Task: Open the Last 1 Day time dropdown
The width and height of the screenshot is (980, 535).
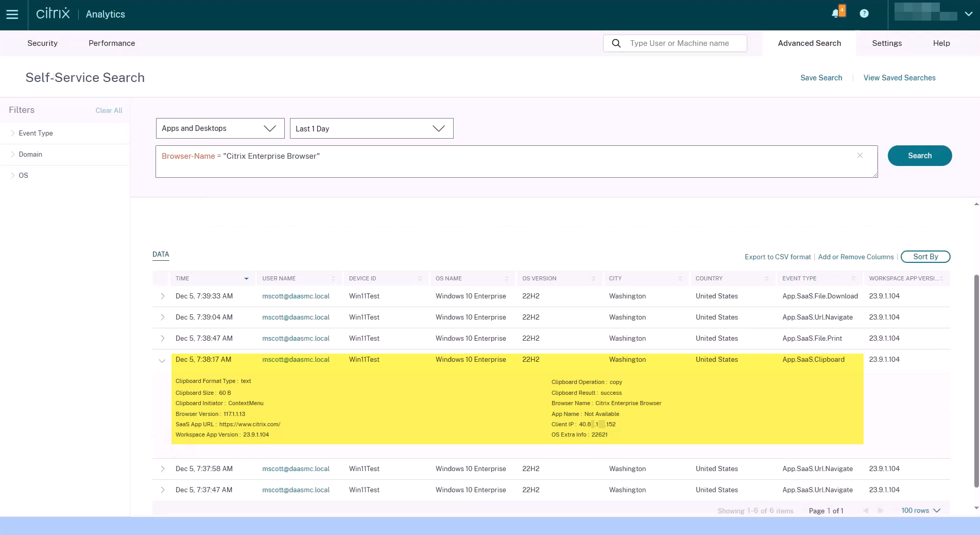Action: (x=371, y=128)
